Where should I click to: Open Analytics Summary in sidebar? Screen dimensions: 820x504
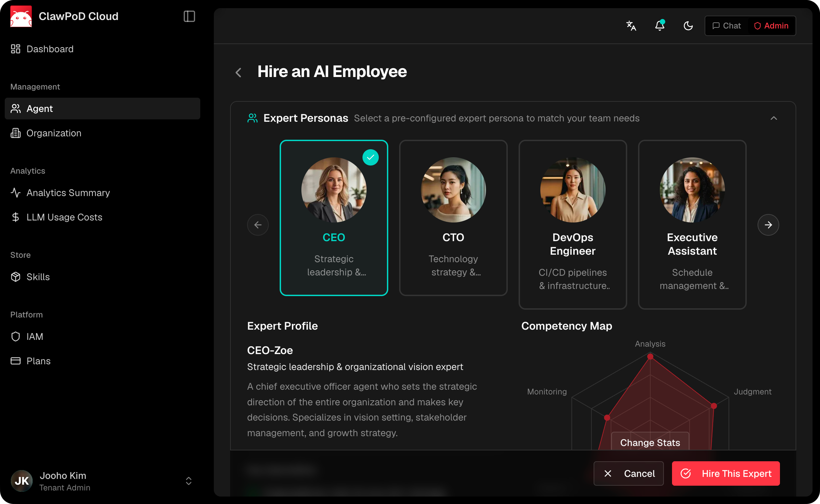tap(68, 193)
